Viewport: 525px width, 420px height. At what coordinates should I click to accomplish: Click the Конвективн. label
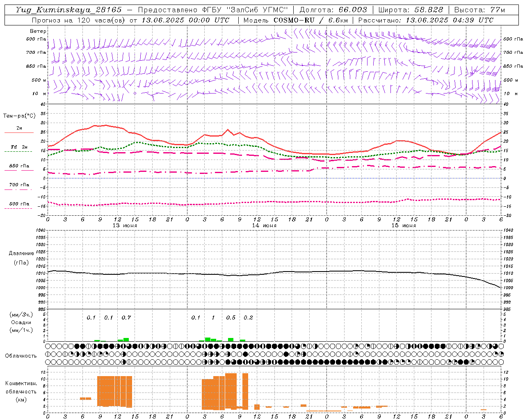[21, 383]
